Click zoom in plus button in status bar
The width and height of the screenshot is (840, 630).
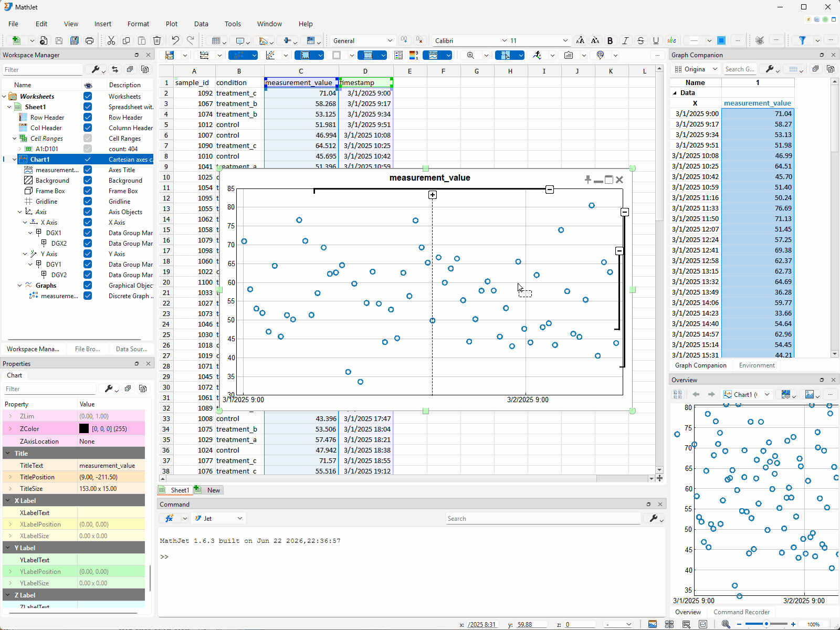click(x=793, y=624)
